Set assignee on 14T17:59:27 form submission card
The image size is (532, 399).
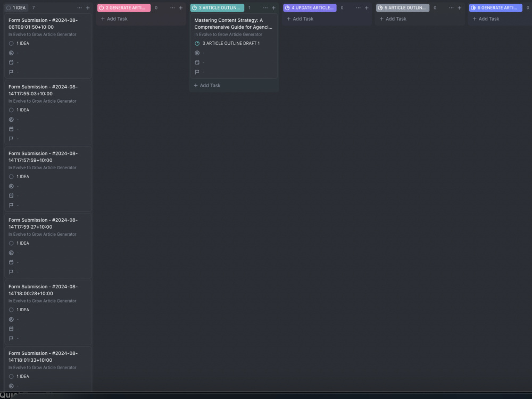coord(11,253)
